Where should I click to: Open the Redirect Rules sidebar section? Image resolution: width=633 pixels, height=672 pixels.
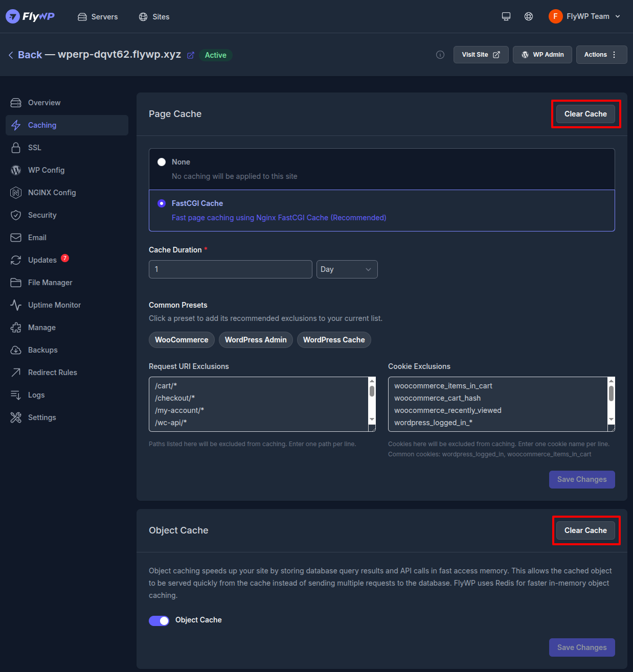pyautogui.click(x=67, y=373)
